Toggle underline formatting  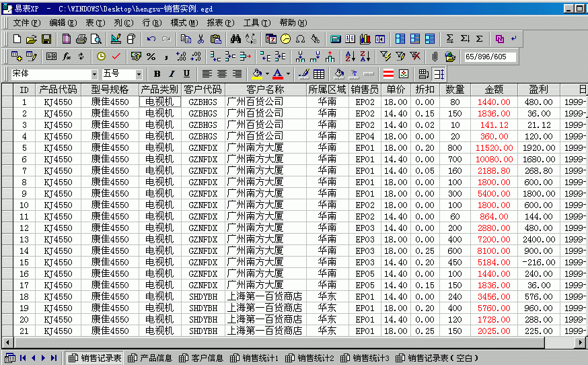pos(186,74)
